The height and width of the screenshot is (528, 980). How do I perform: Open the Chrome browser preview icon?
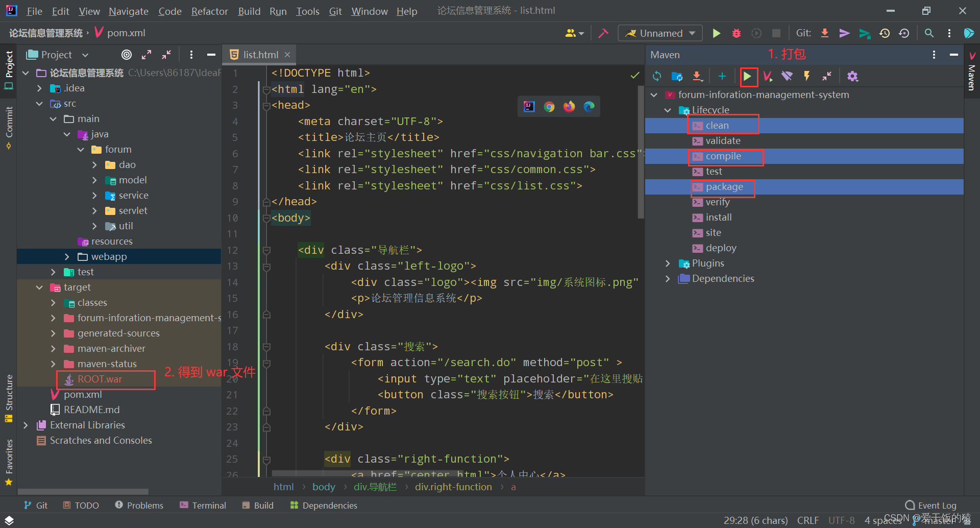pyautogui.click(x=549, y=106)
